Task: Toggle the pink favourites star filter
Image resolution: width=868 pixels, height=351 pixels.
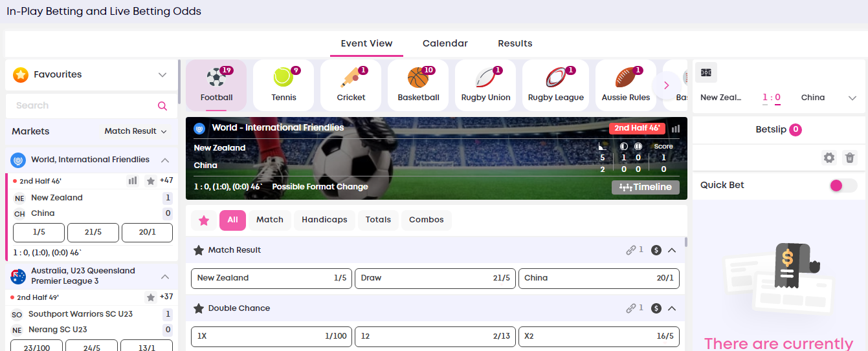Action: coord(204,220)
